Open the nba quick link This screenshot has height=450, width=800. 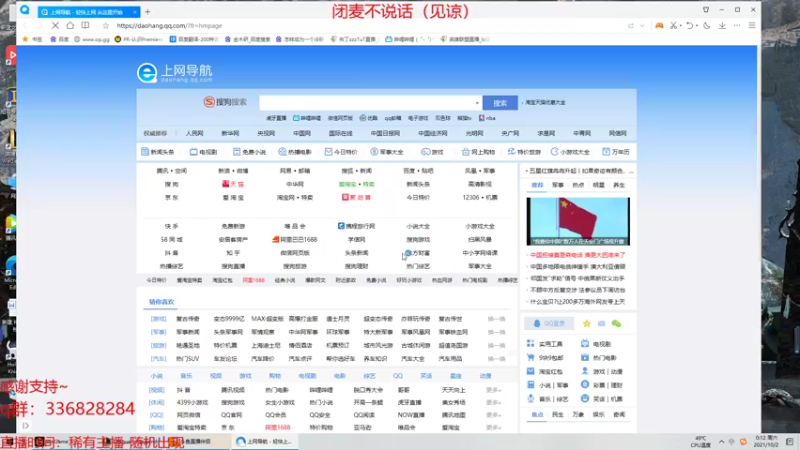point(487,118)
